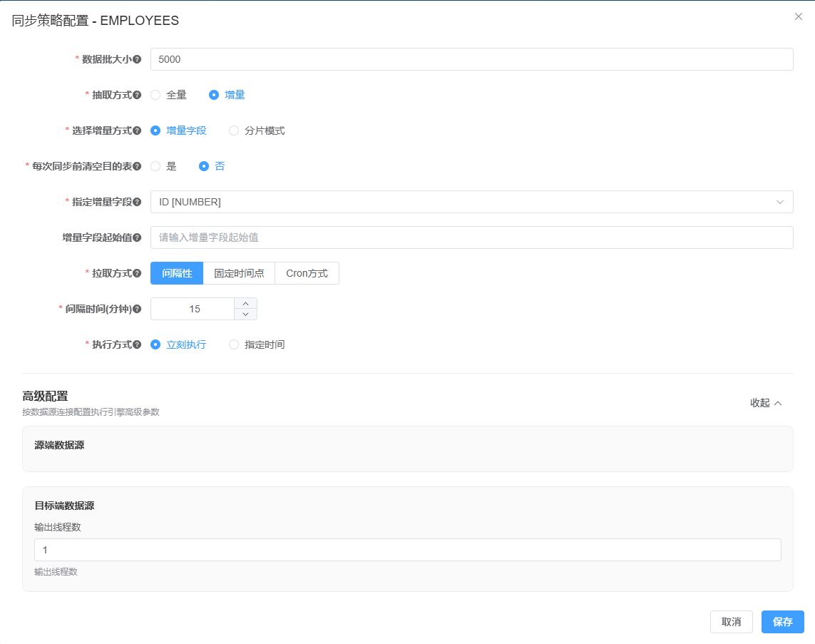Choose 分片模式 incremental method
The height and width of the screenshot is (644, 815).
(x=257, y=131)
